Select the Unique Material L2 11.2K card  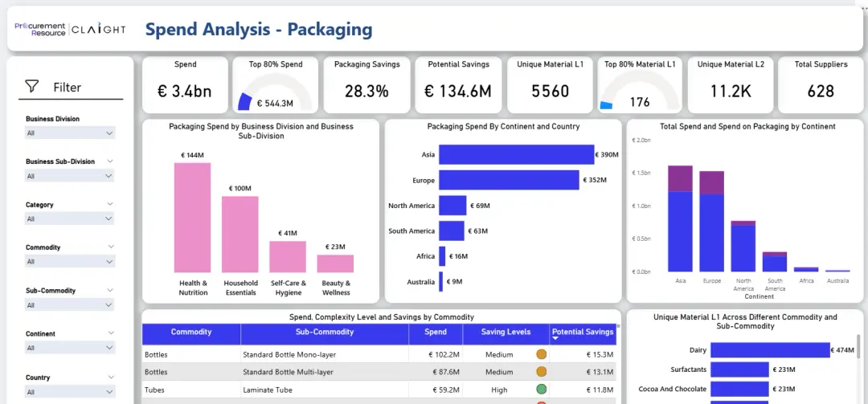tap(731, 84)
